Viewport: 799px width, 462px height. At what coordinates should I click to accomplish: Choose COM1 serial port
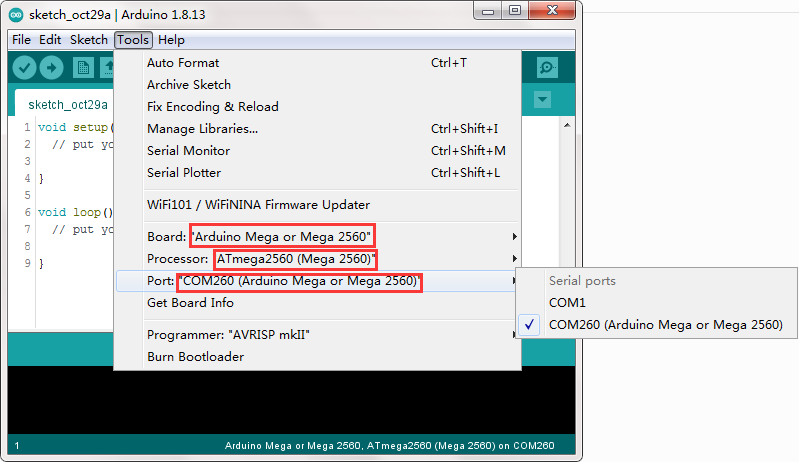tap(657, 303)
